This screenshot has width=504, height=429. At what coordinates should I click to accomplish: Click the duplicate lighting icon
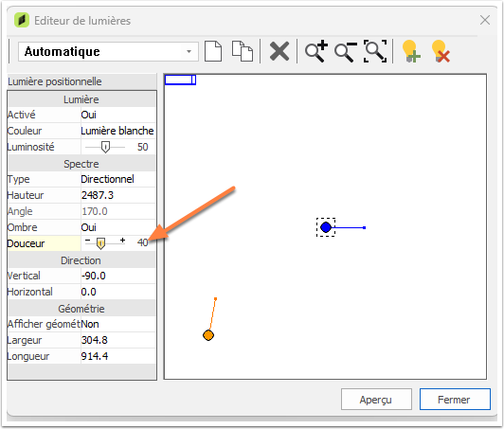tap(243, 51)
